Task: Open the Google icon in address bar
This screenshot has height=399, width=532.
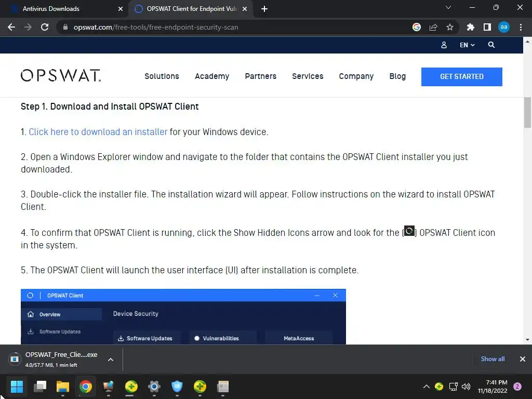Action: (x=417, y=27)
